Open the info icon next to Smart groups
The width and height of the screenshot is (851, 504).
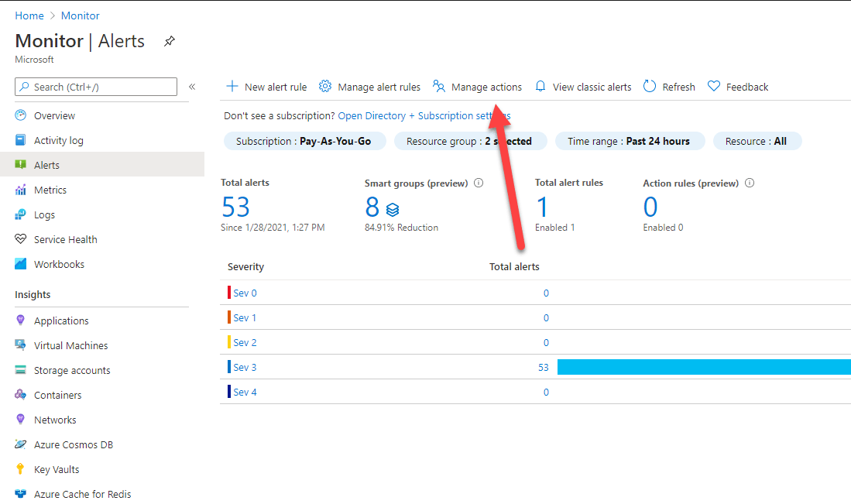(x=479, y=183)
